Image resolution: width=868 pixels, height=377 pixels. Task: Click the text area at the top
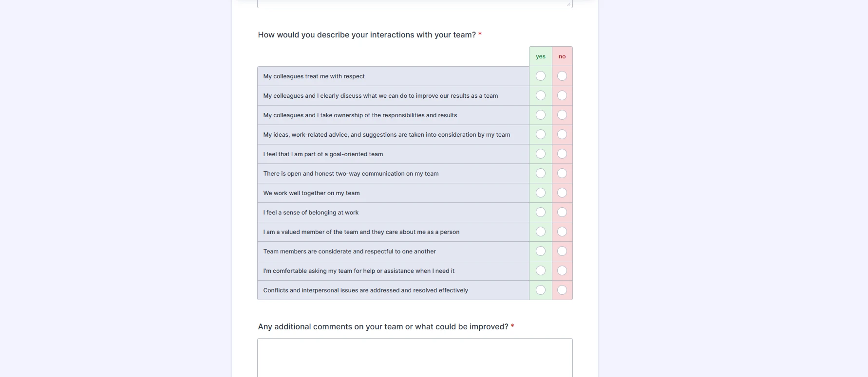(x=415, y=2)
